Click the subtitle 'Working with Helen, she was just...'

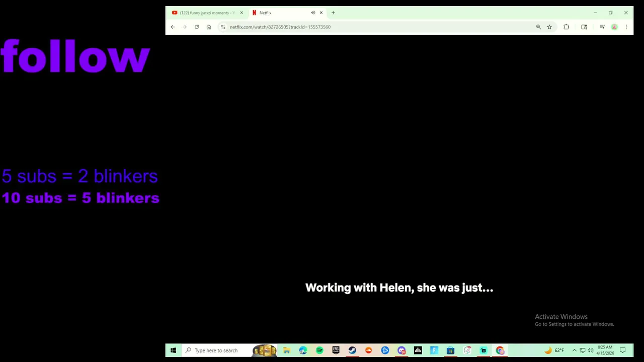pos(399,288)
